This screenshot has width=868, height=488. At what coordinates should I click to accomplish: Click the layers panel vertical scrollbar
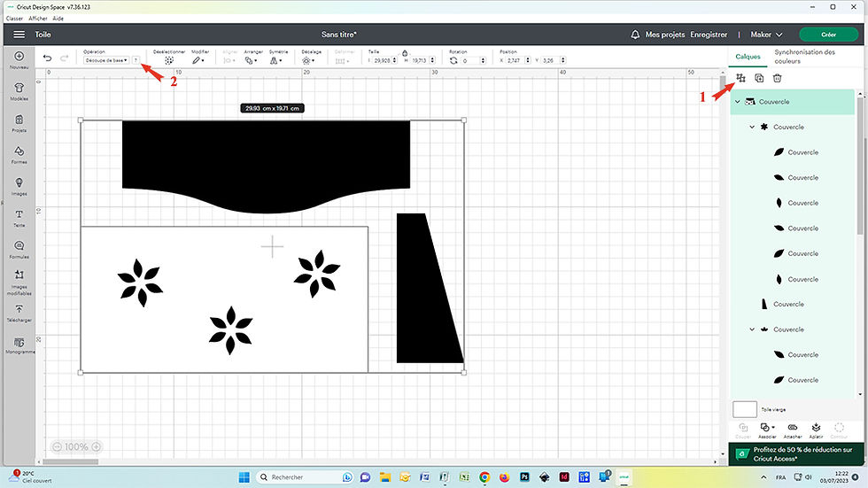coord(860,166)
